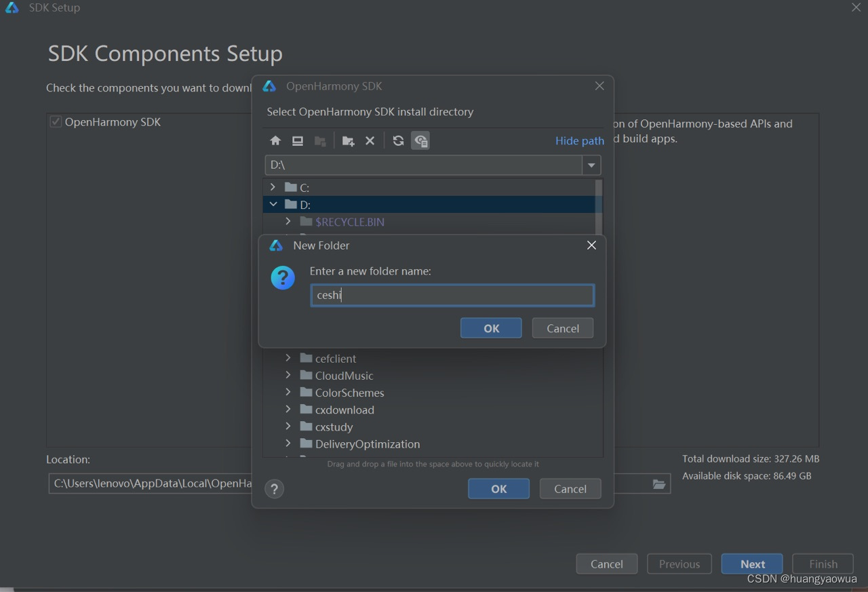Click the Refresh toolbar icon

pos(398,141)
